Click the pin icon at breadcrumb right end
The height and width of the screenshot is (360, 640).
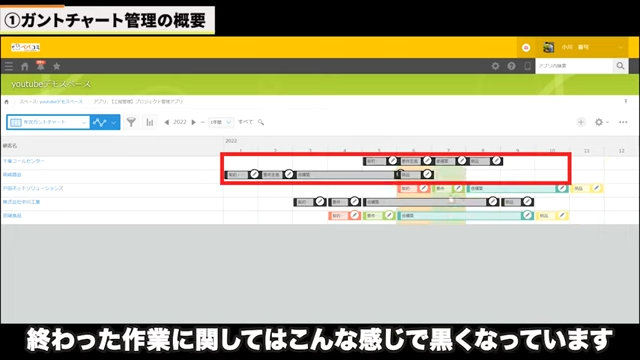626,101
